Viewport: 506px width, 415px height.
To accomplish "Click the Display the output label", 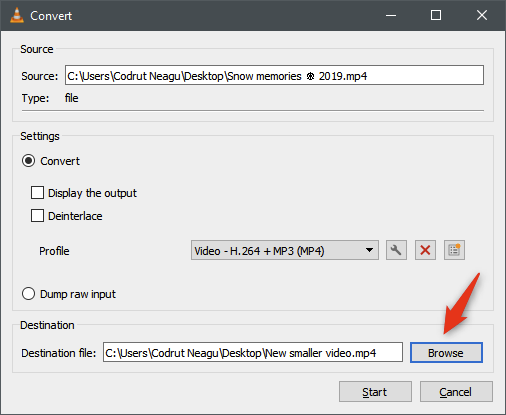I will pyautogui.click(x=92, y=193).
